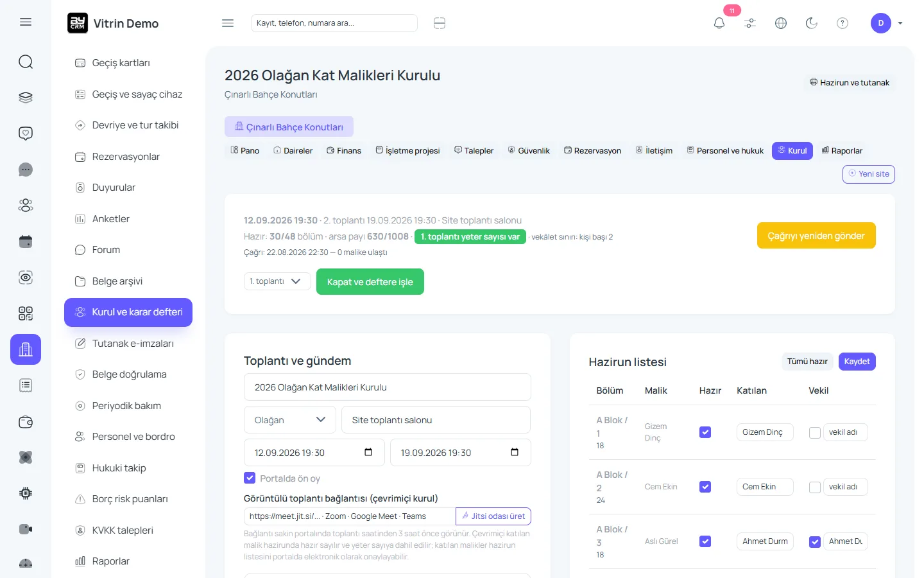Image resolution: width=924 pixels, height=578 pixels.
Task: Click the search icon in the left rail
Action: point(26,62)
